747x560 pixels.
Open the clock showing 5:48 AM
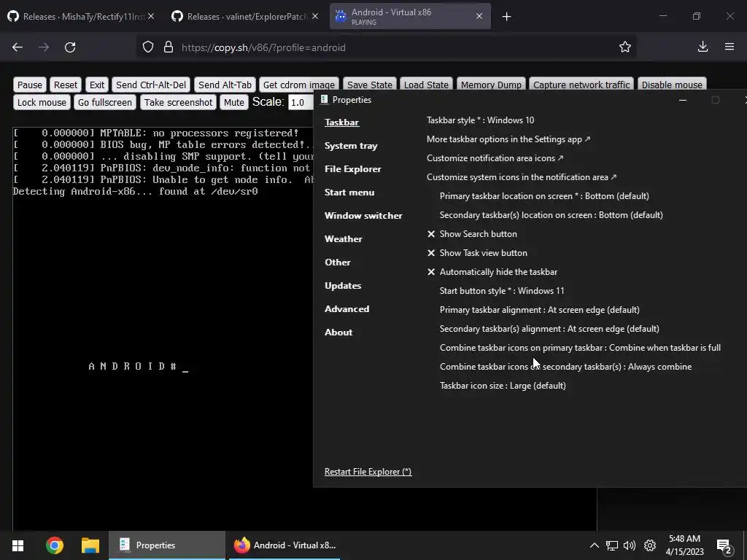click(684, 545)
